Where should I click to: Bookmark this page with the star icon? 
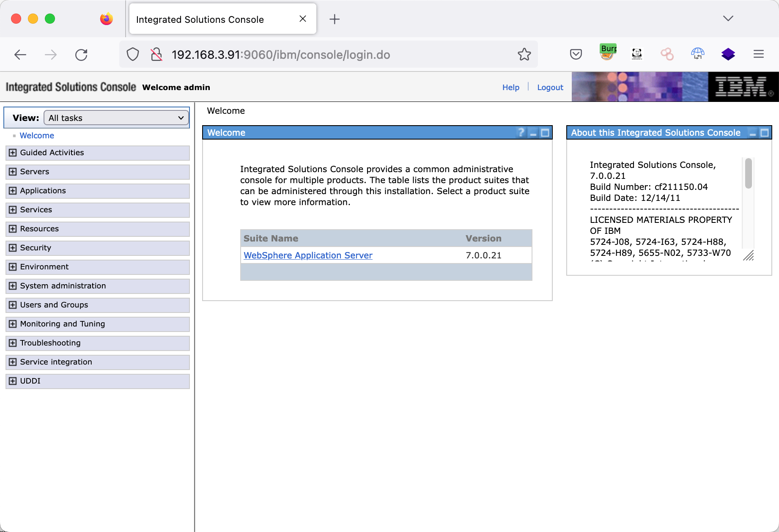(x=524, y=55)
